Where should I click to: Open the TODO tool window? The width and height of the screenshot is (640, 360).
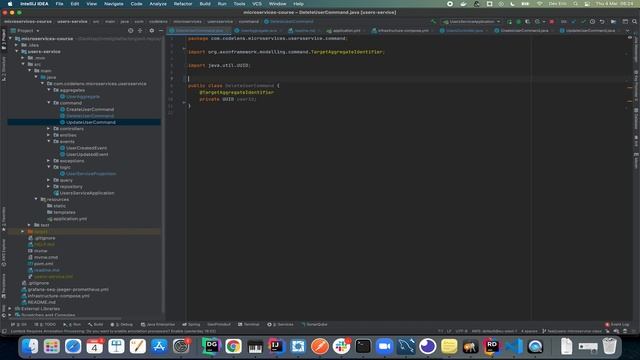click(x=45, y=324)
